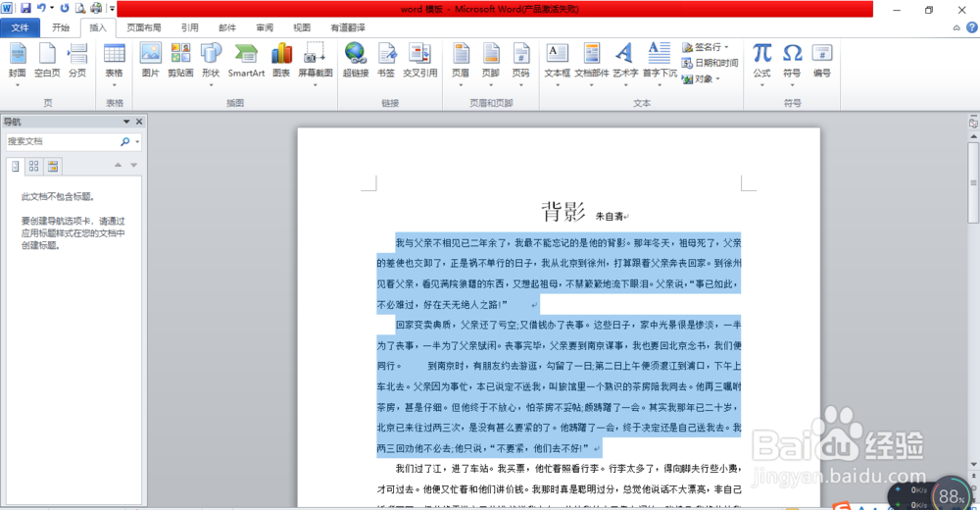Insert a picture (图片)
Screen dimensions: 980x510
click(151, 62)
